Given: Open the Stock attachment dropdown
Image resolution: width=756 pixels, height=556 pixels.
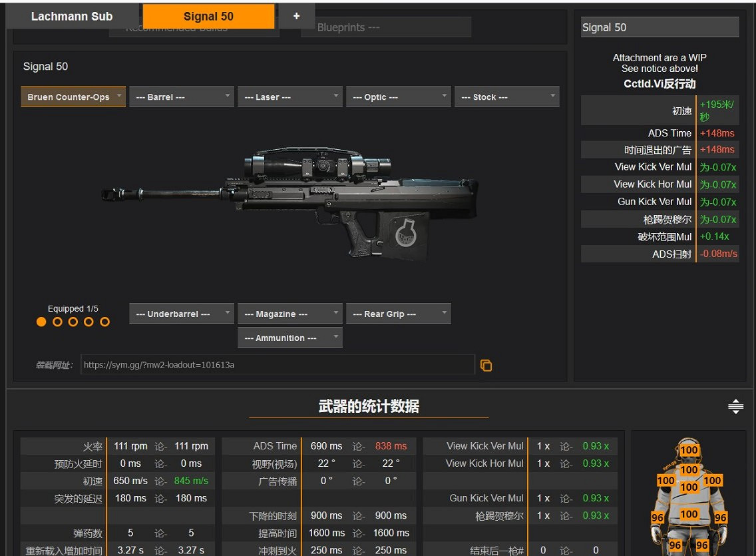Looking at the screenshot, I should click(x=506, y=97).
